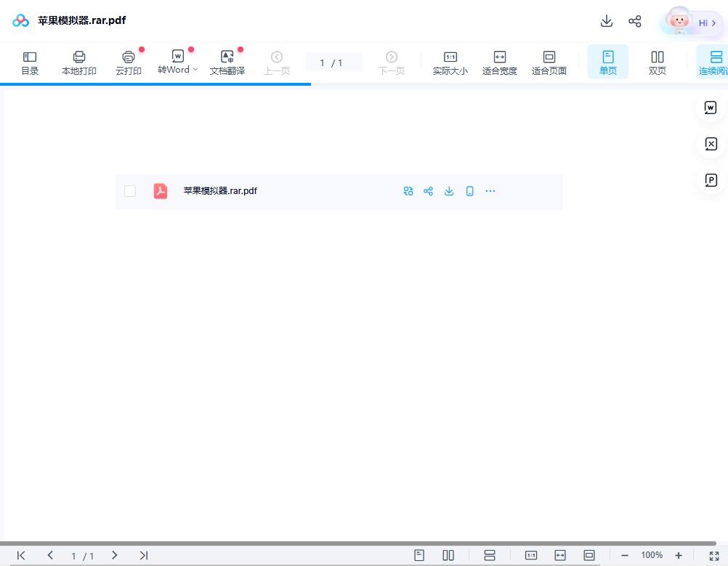
Task: Select 适合宽度 fit width option
Action: (500, 62)
